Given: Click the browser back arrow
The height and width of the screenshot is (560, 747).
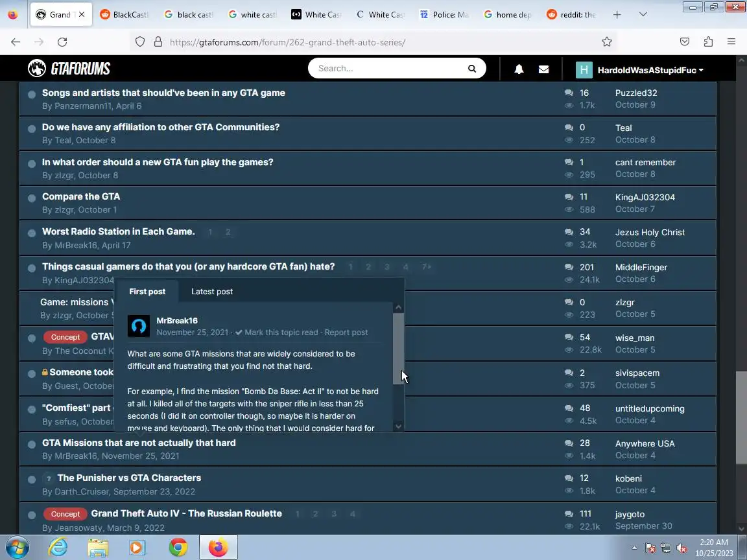Looking at the screenshot, I should coord(16,42).
